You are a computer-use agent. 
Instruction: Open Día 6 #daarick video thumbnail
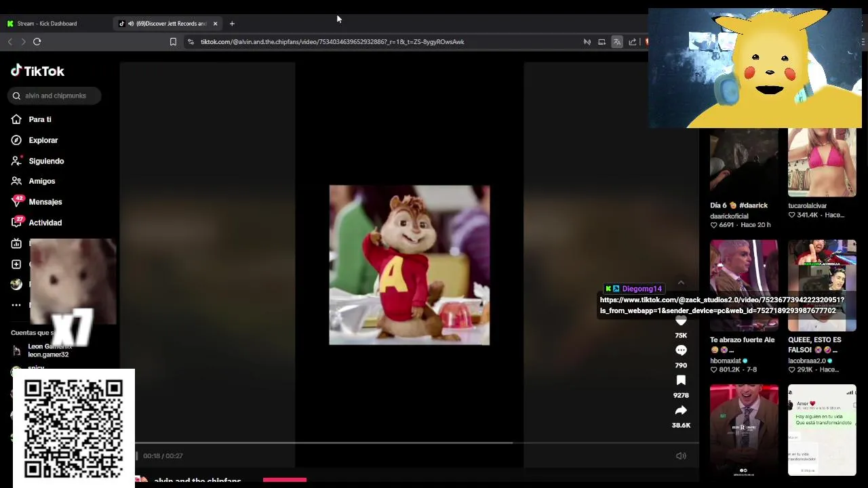[x=744, y=163]
